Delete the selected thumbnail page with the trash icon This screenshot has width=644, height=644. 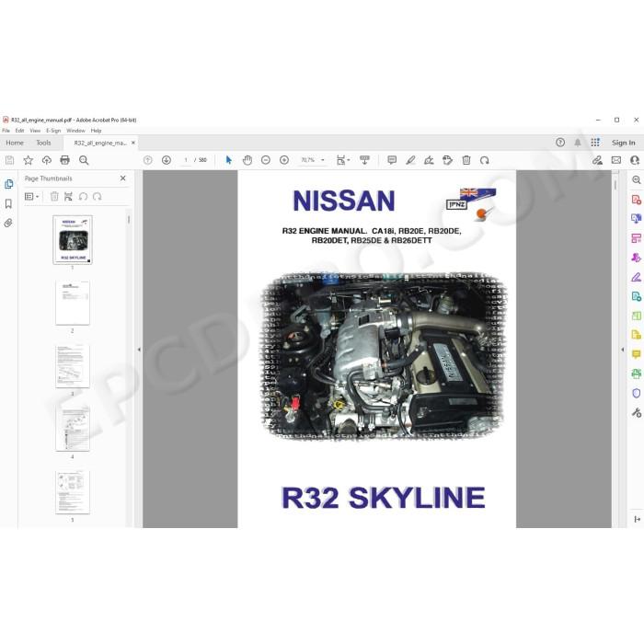(x=54, y=196)
